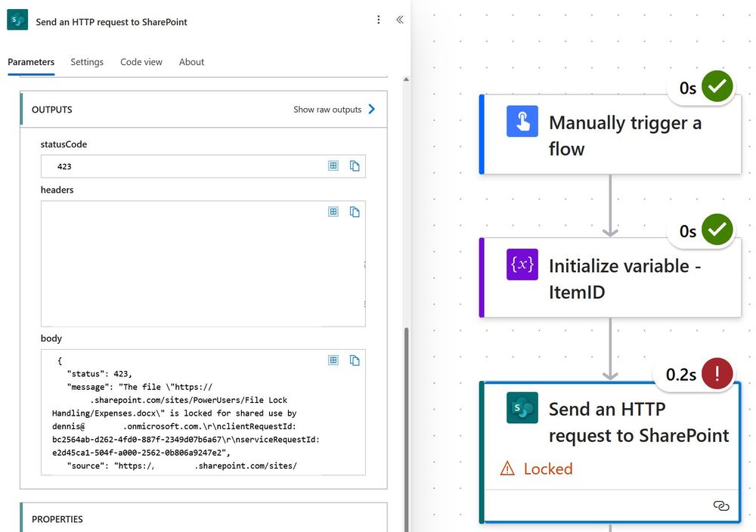756x532 pixels.
Task: Click the Locked warning triangle icon
Action: [507, 469]
